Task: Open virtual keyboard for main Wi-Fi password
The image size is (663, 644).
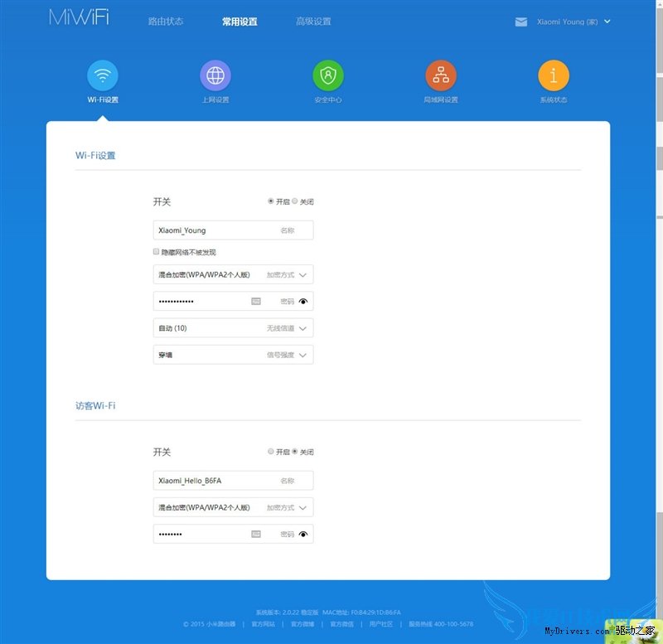Action: [x=256, y=301]
